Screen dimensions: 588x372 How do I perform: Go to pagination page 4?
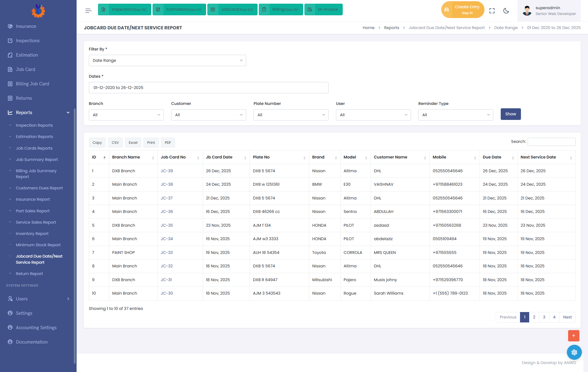coord(554,317)
